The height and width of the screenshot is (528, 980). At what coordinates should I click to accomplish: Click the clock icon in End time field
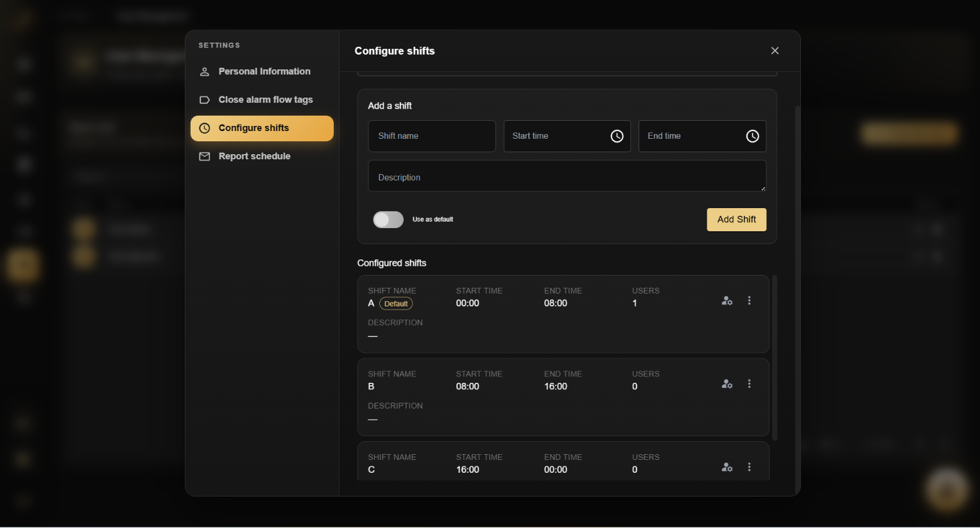coord(752,136)
